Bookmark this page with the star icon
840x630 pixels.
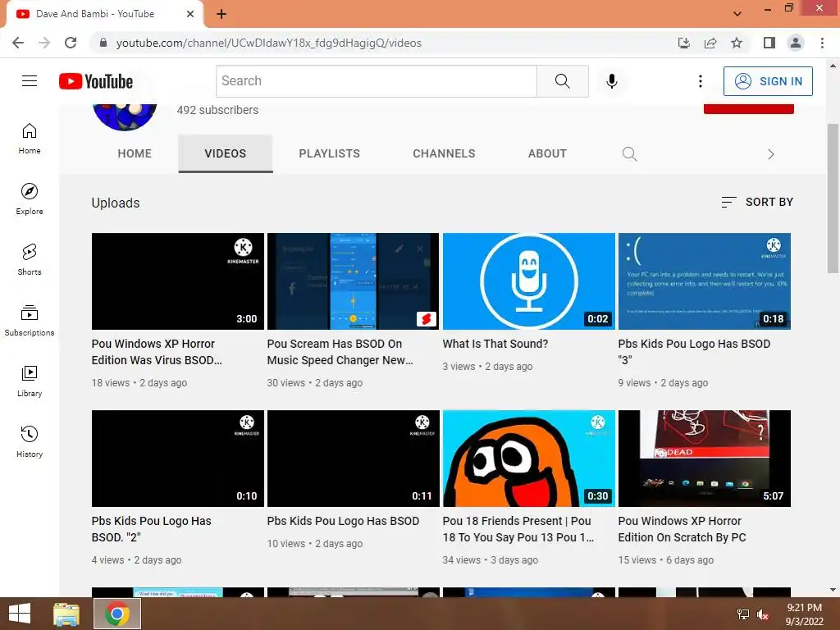point(737,43)
